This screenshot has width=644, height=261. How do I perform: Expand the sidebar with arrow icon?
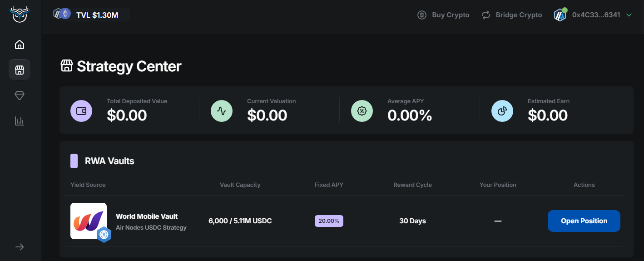[x=20, y=247]
